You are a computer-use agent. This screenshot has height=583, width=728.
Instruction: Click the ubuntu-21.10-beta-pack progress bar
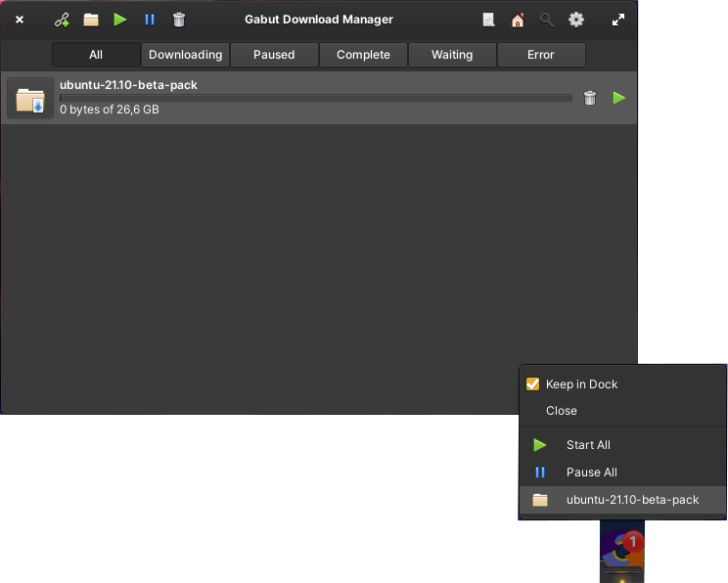[316, 98]
